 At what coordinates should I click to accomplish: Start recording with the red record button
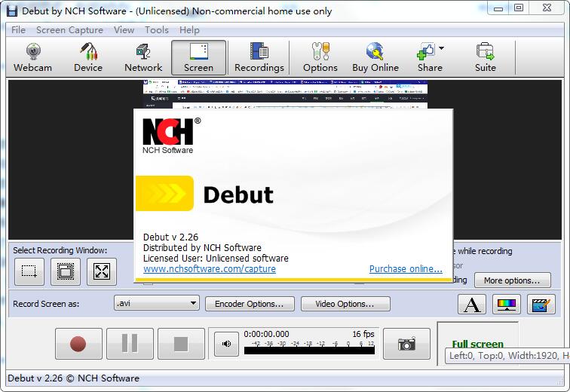coord(78,344)
